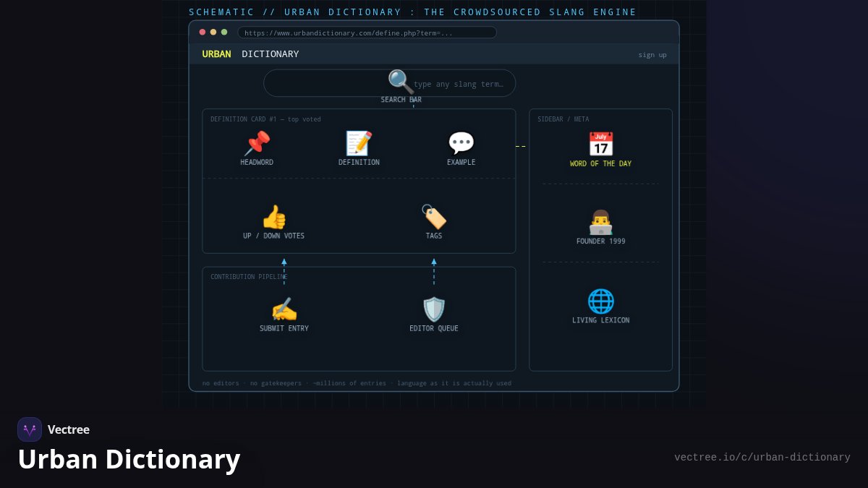Click the WORD OF THE DAY label
This screenshot has width=868, height=488.
pos(600,164)
